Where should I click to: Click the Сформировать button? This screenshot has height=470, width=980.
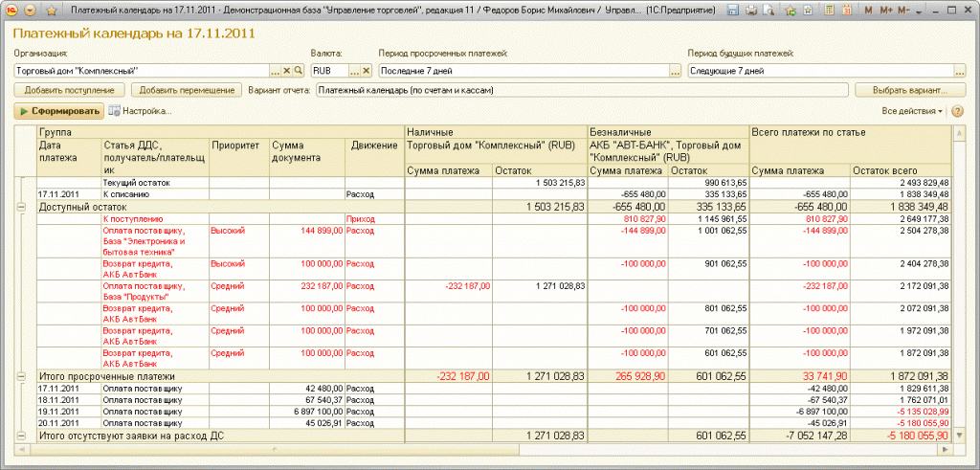tap(59, 111)
